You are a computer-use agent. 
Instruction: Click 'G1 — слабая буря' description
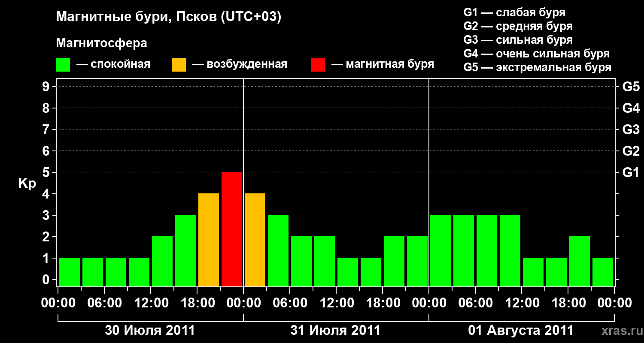click(514, 12)
